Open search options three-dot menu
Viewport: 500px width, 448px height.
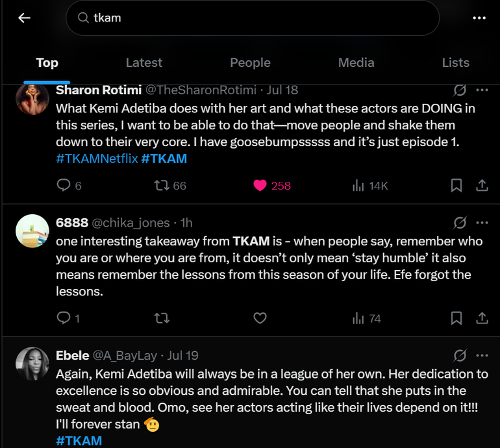click(x=479, y=18)
